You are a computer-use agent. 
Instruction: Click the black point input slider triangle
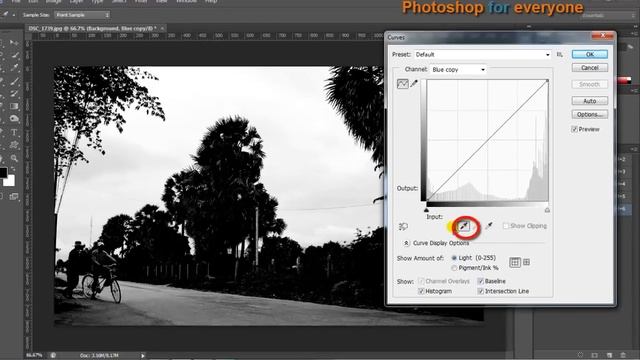click(x=427, y=210)
